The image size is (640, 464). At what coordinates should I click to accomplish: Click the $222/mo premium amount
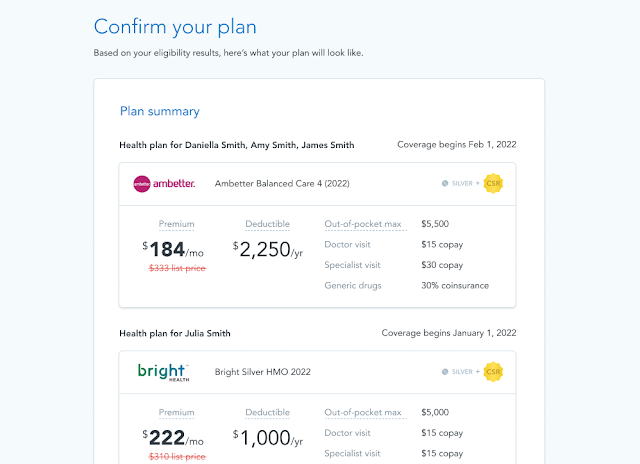176,436
